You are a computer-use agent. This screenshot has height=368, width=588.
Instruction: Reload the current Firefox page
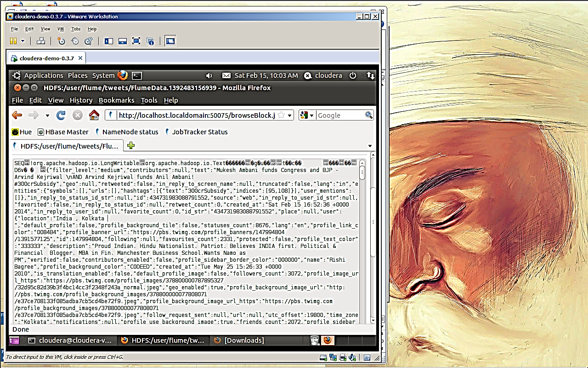[x=61, y=115]
